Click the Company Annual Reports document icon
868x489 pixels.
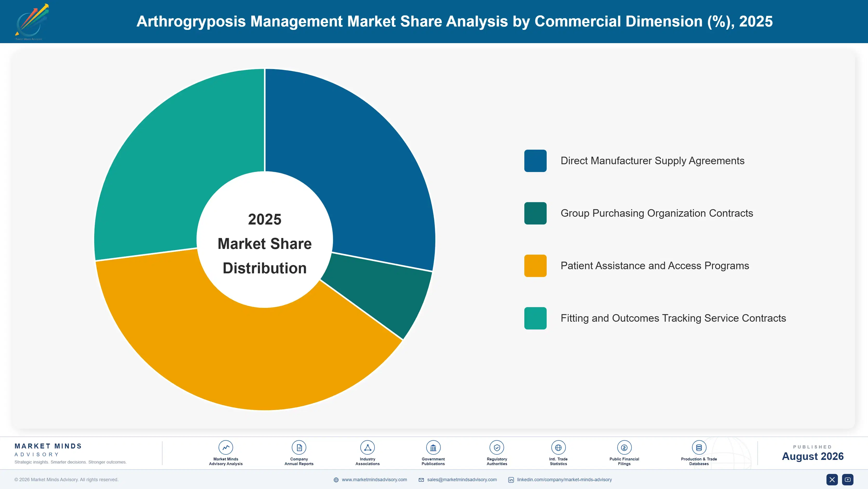[x=299, y=447]
